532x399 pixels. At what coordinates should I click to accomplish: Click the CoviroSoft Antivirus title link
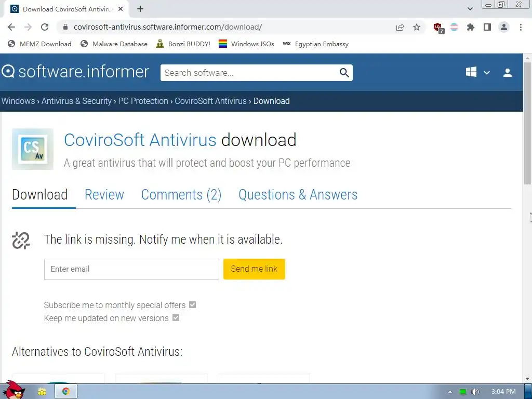(x=140, y=140)
